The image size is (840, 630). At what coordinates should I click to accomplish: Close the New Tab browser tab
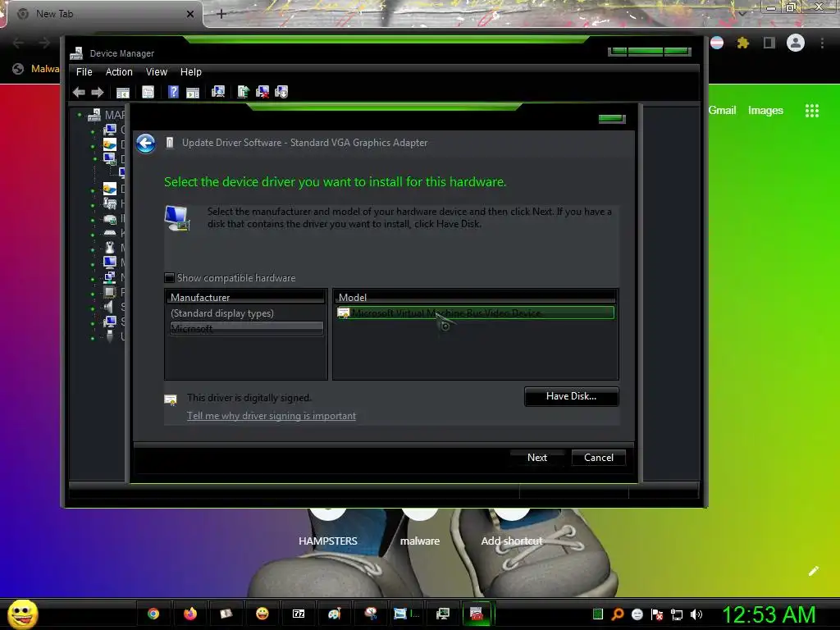[190, 14]
